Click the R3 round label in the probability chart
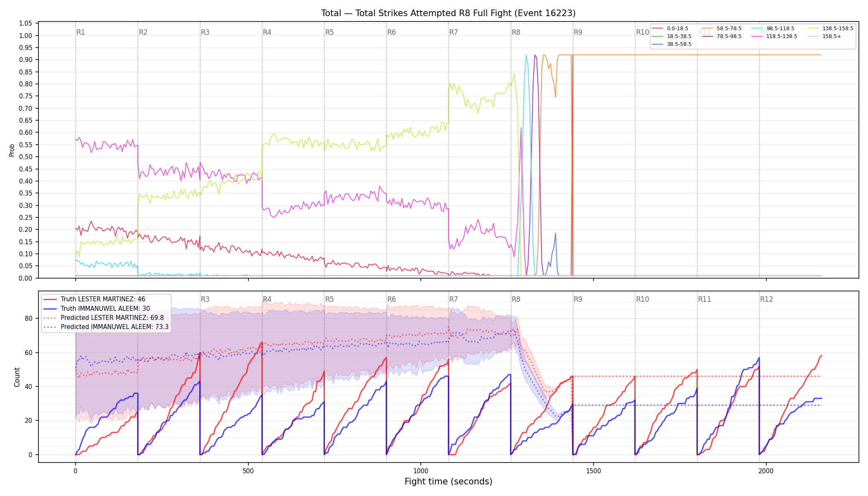The width and height of the screenshot is (868, 496). click(x=205, y=32)
